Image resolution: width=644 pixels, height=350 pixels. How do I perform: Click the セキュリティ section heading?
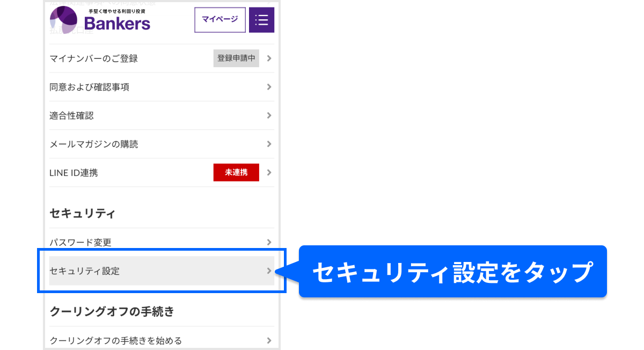(x=83, y=214)
